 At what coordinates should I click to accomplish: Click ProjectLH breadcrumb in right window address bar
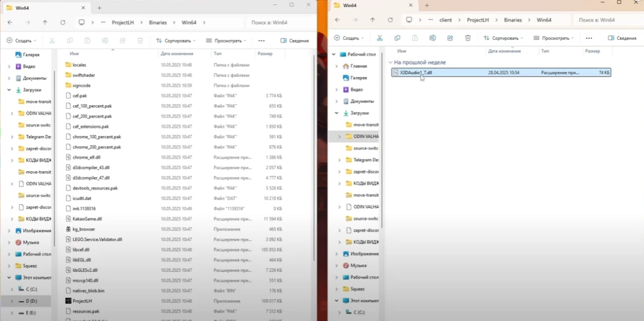pyautogui.click(x=478, y=20)
